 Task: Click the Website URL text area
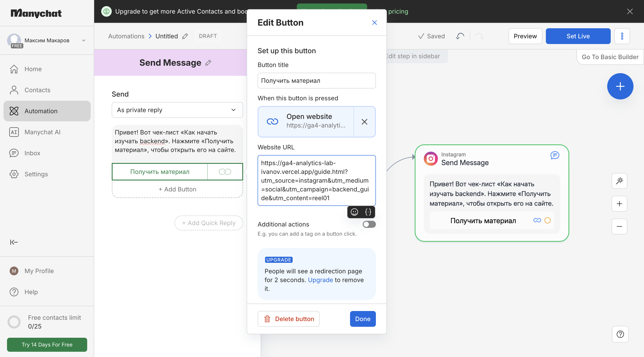317,180
